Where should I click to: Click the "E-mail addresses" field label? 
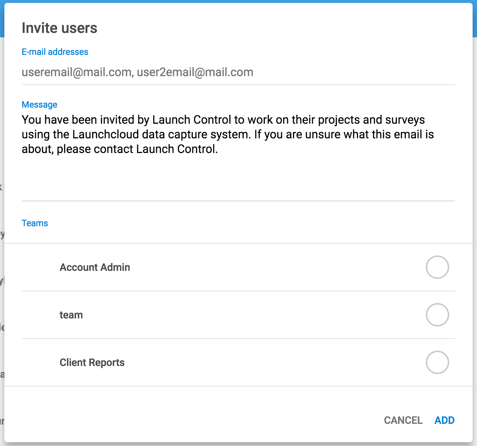(x=55, y=52)
